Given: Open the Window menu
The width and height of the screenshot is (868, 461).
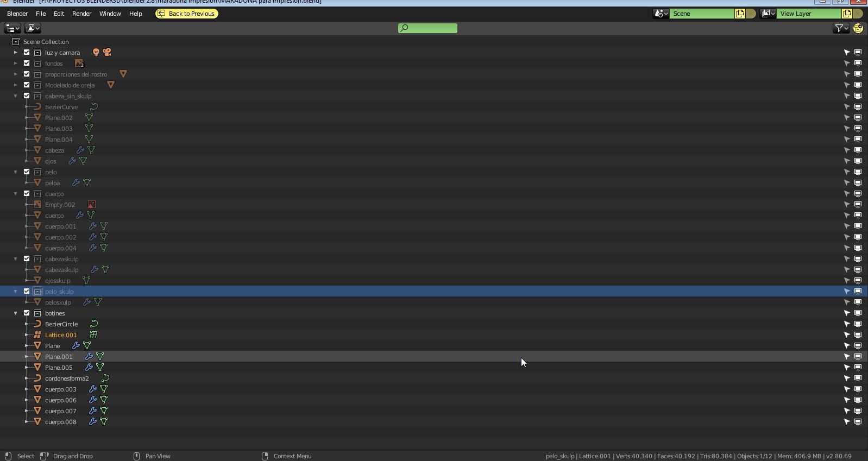Looking at the screenshot, I should click(110, 14).
